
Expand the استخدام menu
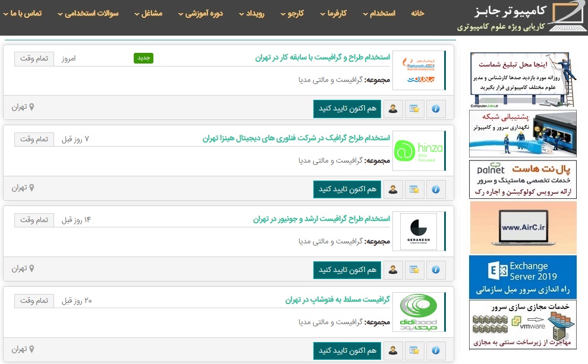click(x=379, y=14)
